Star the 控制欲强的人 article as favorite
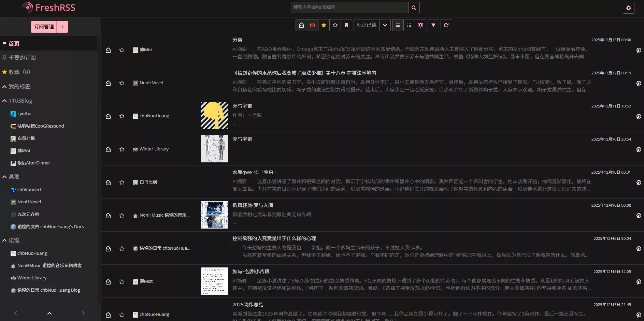 tap(122, 249)
